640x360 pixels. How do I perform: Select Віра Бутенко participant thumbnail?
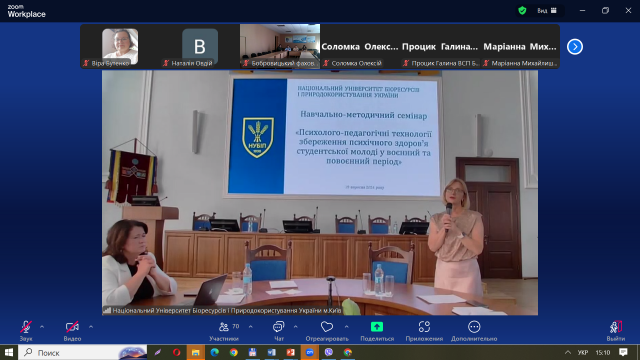(120, 46)
